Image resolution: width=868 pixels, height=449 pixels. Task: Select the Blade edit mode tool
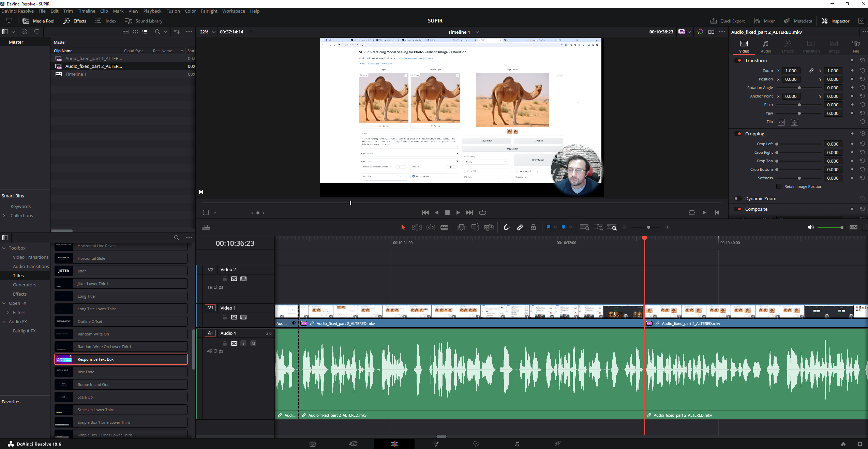pos(444,227)
